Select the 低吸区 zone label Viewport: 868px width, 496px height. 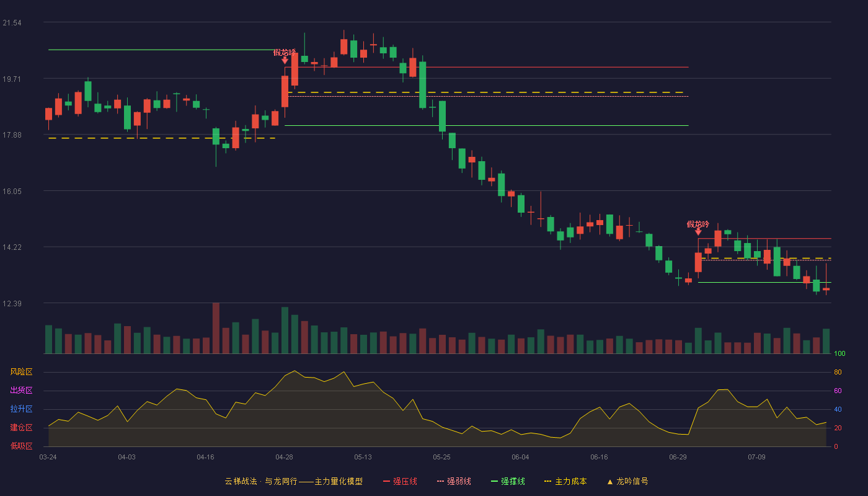21,446
